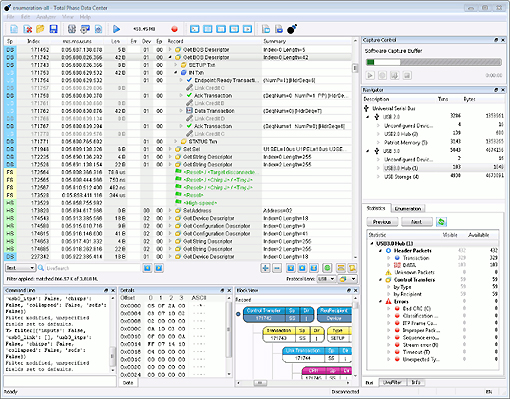Click the Device Settings gear icon
This screenshot has height=399, width=510.
[x=85, y=29]
